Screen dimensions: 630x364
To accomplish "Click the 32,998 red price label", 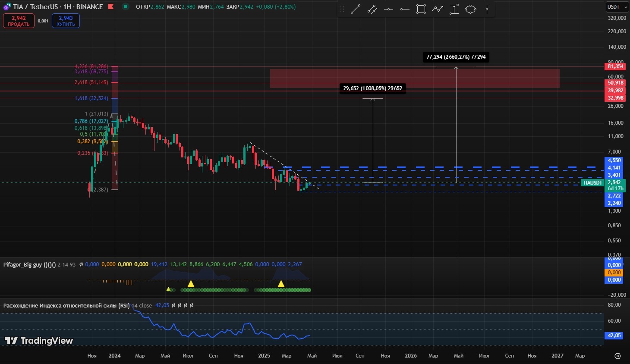I will tap(616, 98).
